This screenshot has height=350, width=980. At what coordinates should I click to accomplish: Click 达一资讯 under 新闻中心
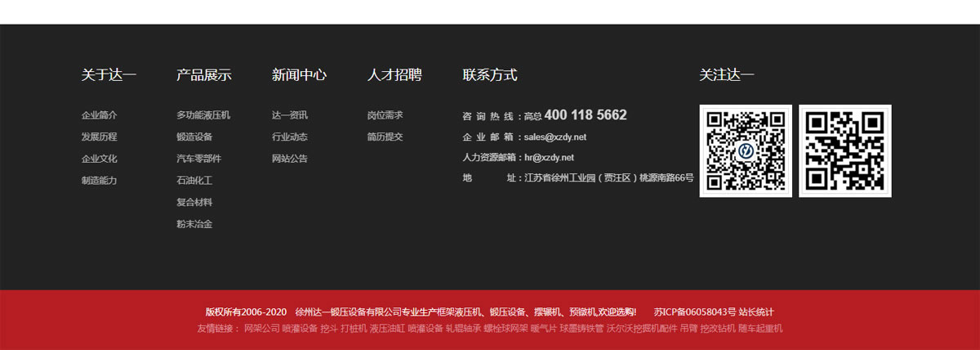tap(290, 115)
